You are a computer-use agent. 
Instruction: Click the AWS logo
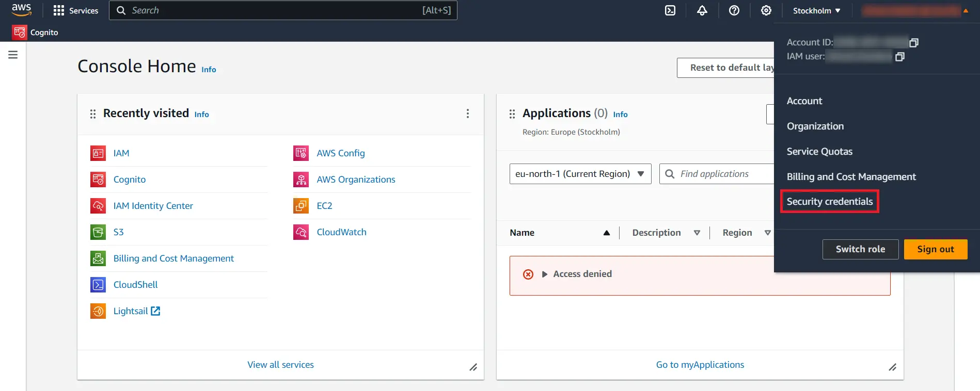click(x=22, y=10)
